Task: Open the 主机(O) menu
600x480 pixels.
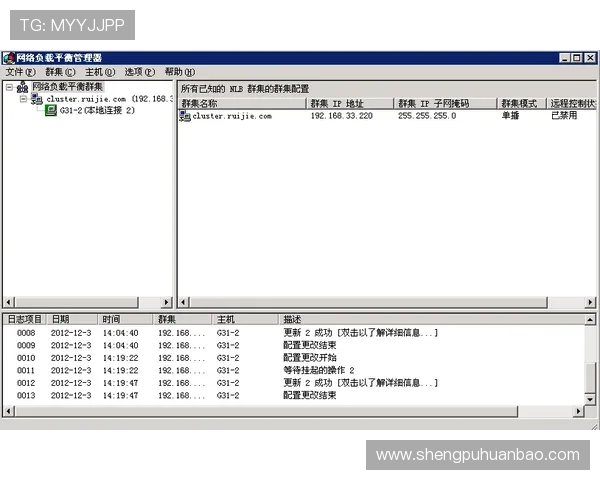Action: [100, 72]
